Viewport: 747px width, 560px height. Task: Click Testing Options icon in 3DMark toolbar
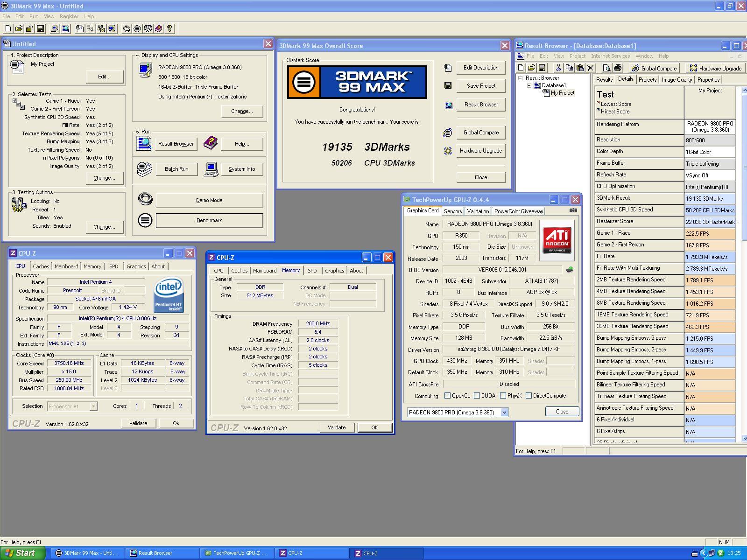click(x=101, y=28)
